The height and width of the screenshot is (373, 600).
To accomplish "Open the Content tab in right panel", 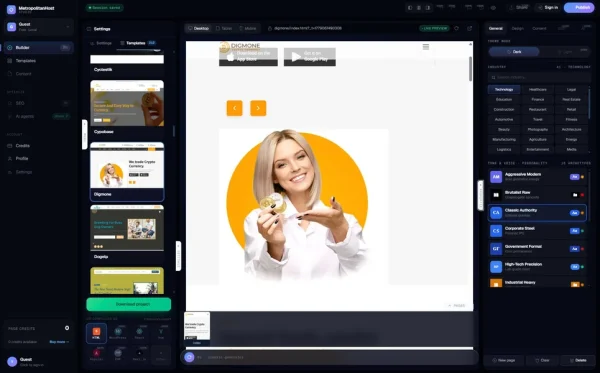I will (539, 28).
